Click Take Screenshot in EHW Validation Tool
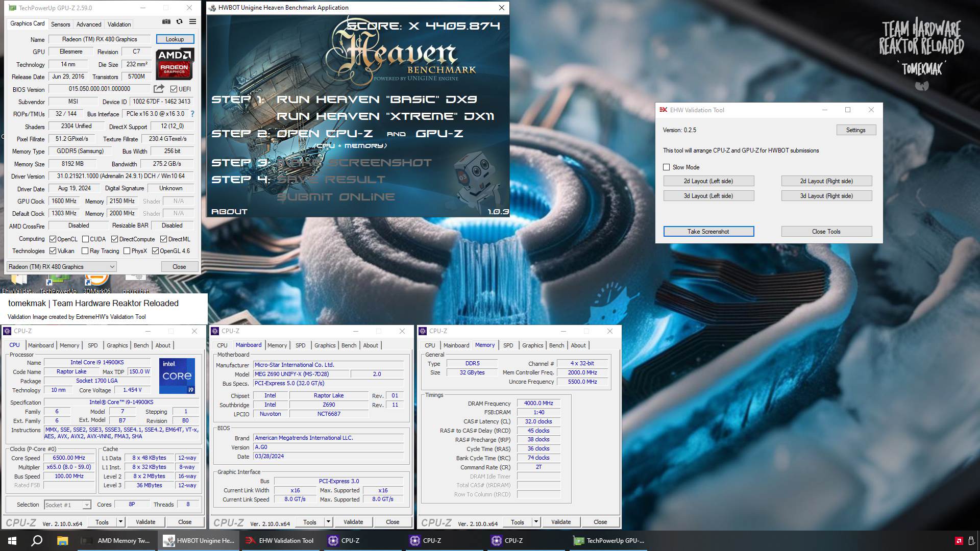The height and width of the screenshot is (551, 980). (x=708, y=232)
